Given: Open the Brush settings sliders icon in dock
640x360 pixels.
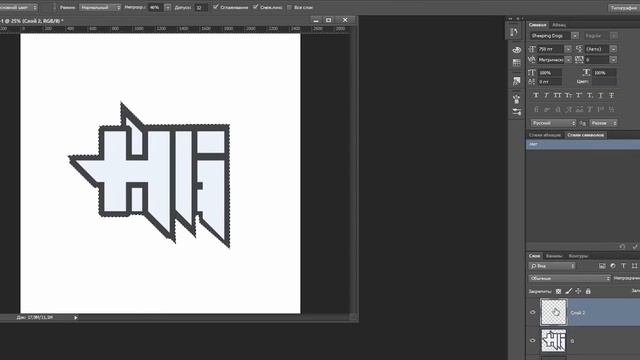Looking at the screenshot, I should coord(516,112).
